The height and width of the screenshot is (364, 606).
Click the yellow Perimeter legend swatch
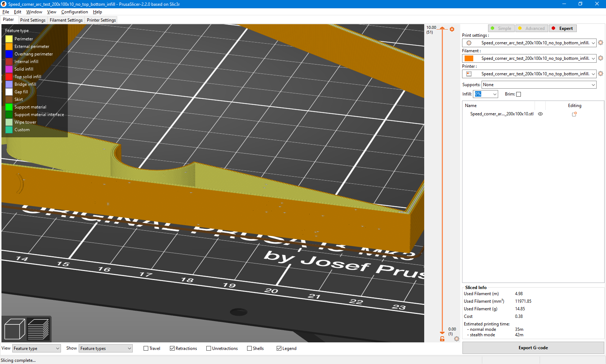tap(9, 39)
